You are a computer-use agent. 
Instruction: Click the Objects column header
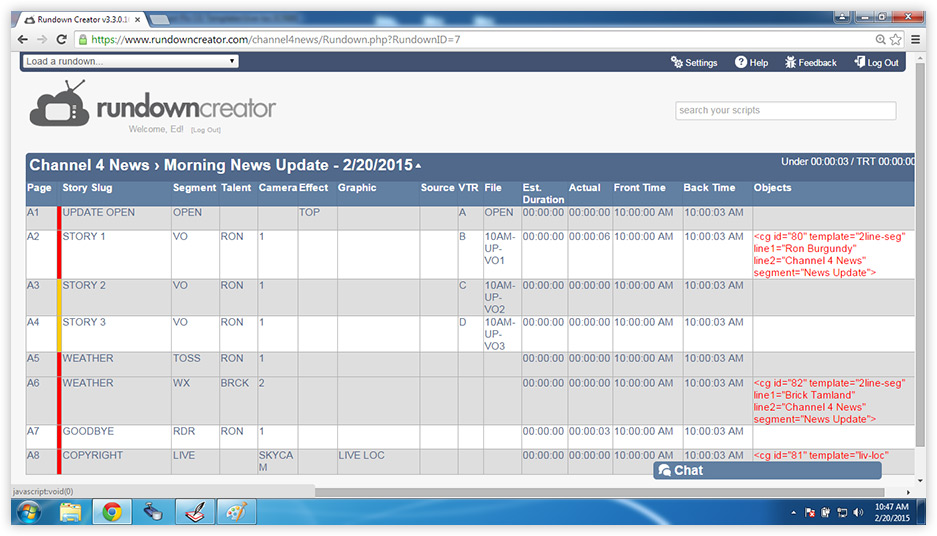772,188
